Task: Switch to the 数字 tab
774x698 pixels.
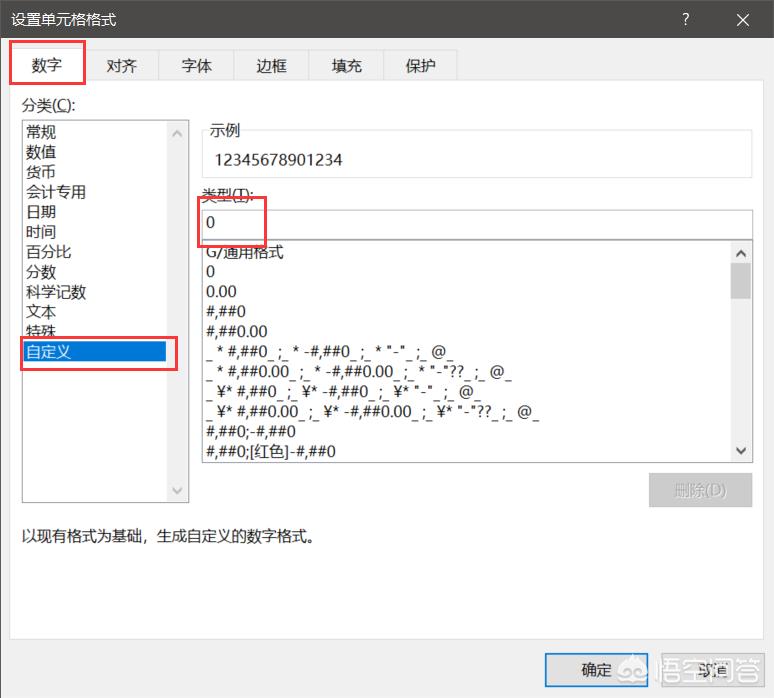Action: (47, 65)
